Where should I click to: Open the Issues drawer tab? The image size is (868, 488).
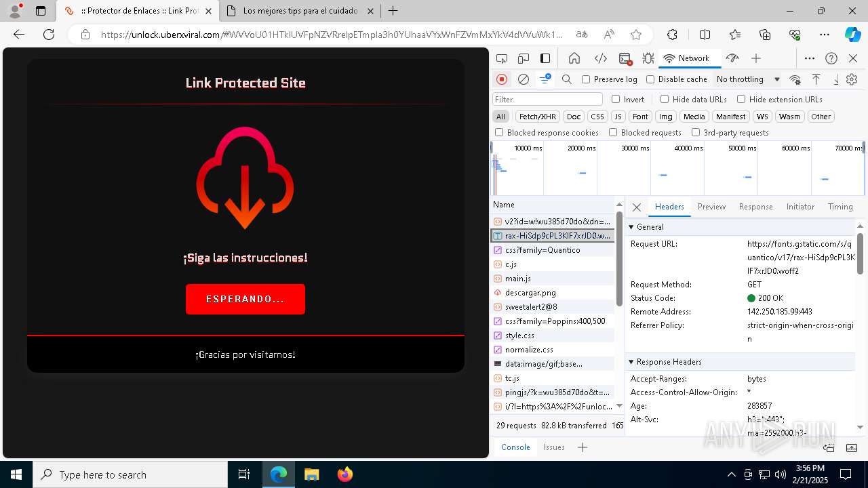pyautogui.click(x=554, y=447)
